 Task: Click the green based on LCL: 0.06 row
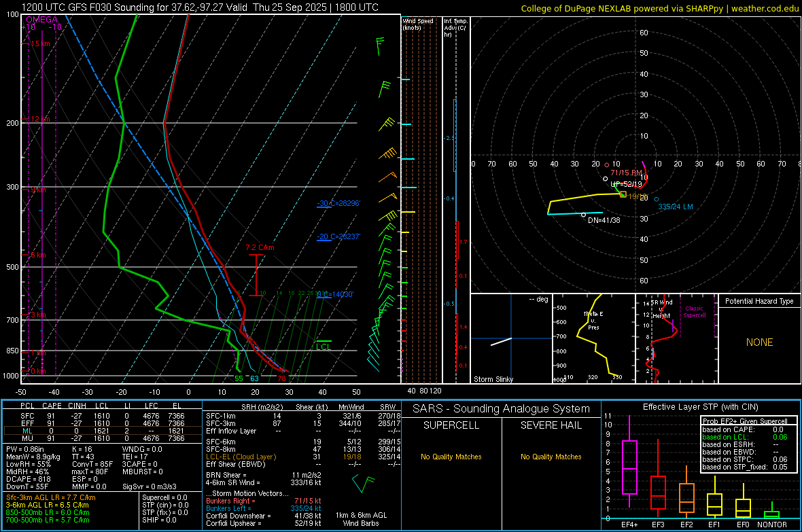(745, 437)
